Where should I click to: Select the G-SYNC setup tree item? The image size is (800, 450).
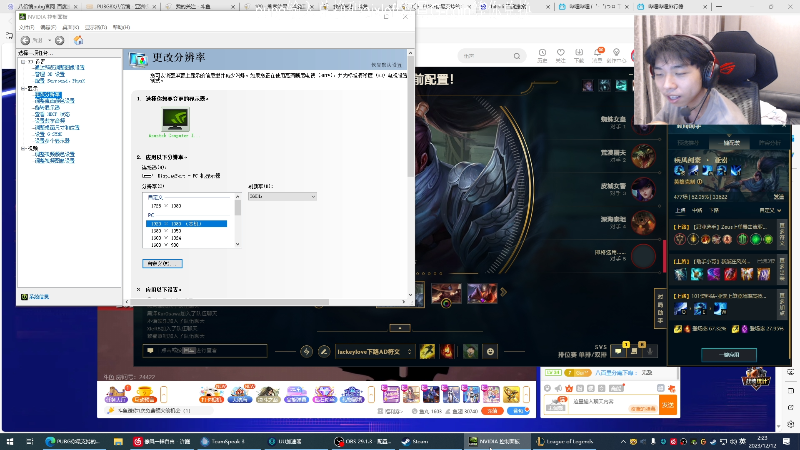point(48,134)
